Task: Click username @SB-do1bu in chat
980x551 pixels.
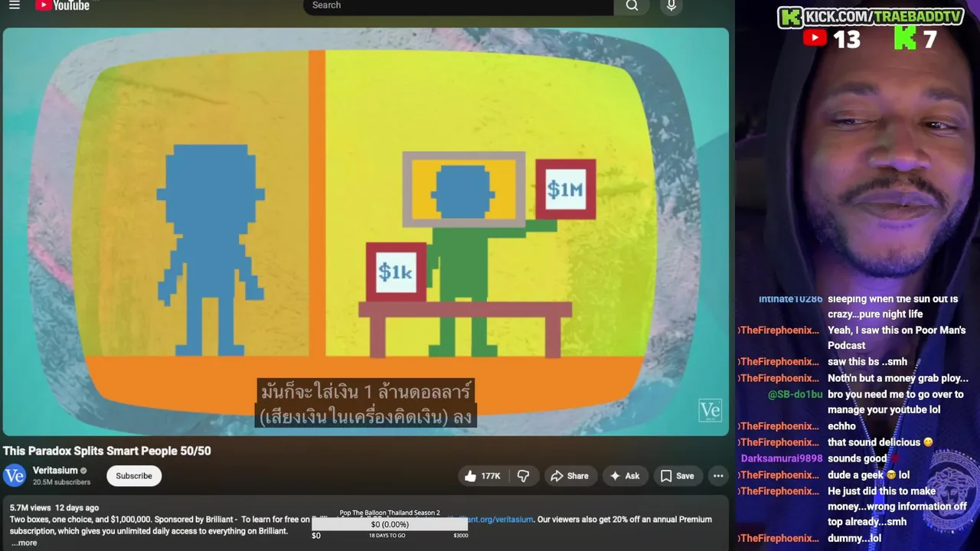Action: point(795,394)
